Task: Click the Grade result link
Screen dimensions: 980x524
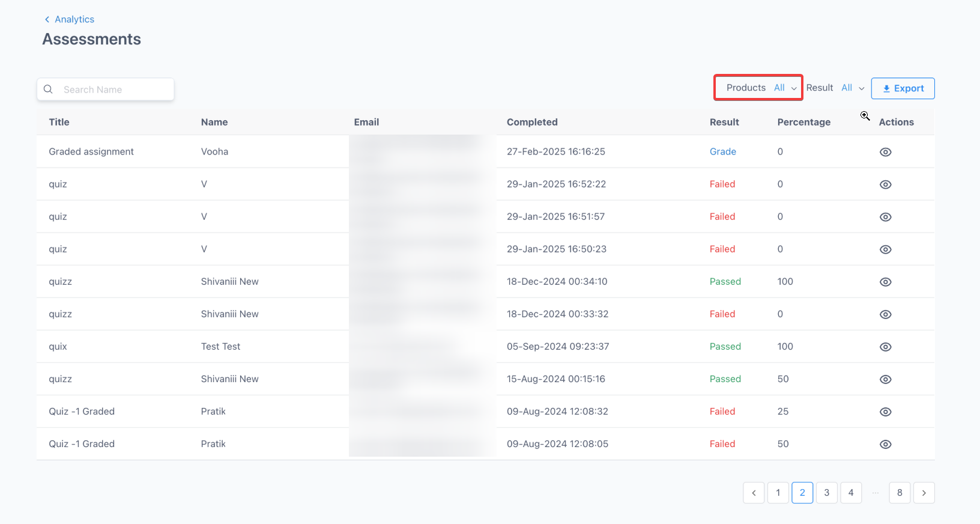Action: [722, 152]
